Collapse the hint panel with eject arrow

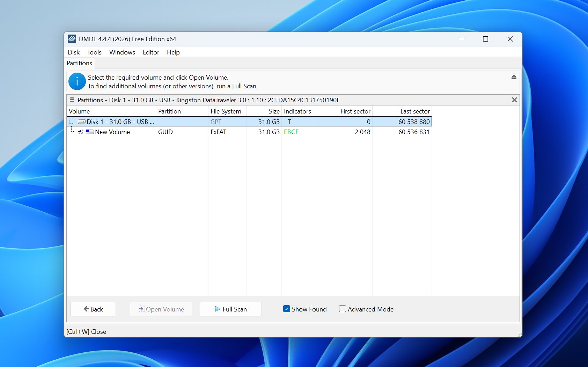(514, 77)
